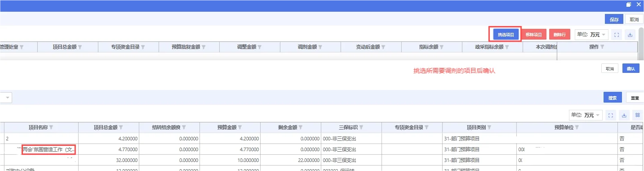This screenshot has width=644, height=171.
Task: Open 单位 万元 dropdown beside 删除行
Action: 592,35
